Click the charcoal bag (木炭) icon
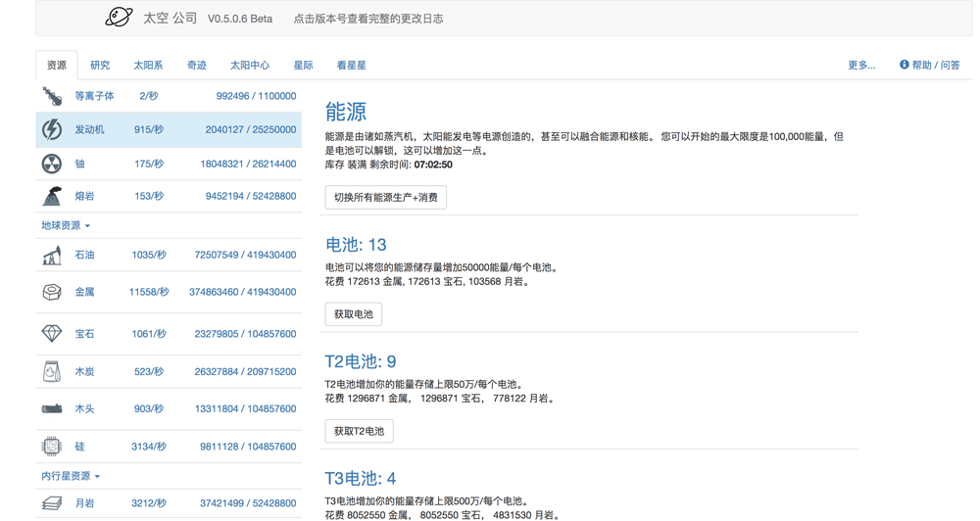The width and height of the screenshot is (980, 521). 52,372
